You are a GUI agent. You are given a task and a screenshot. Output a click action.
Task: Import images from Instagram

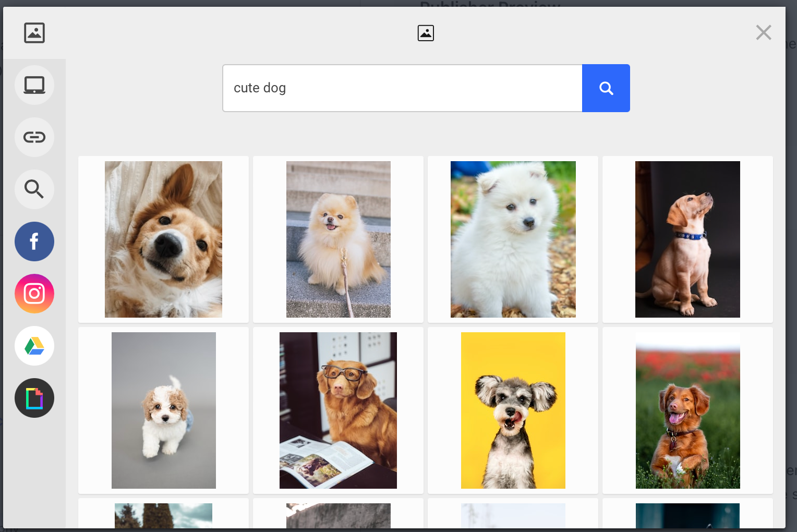pyautogui.click(x=34, y=294)
